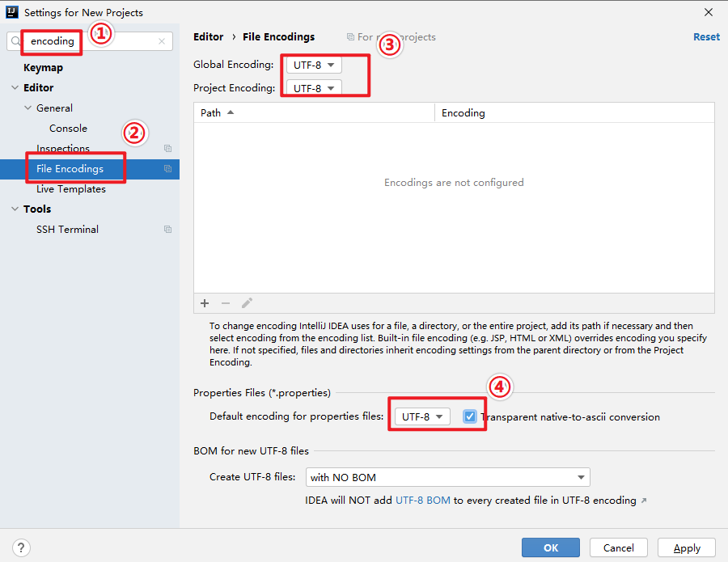Screen dimensions: 728x562
Task: Open the Project Encoding dropdown
Action: 314,87
